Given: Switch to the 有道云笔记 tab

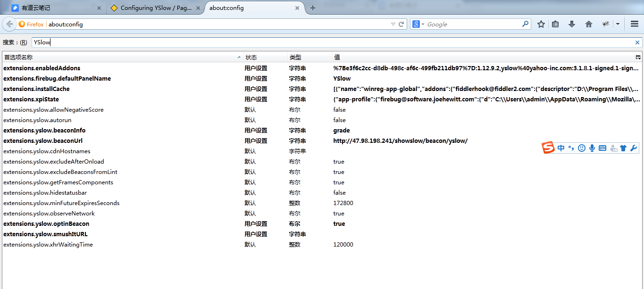Looking at the screenshot, I should coord(56,8).
